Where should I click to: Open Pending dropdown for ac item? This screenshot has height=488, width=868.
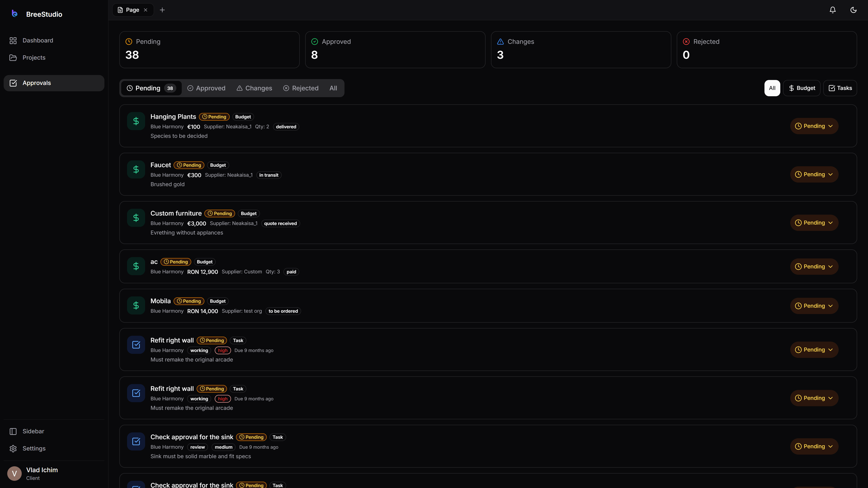click(x=814, y=266)
